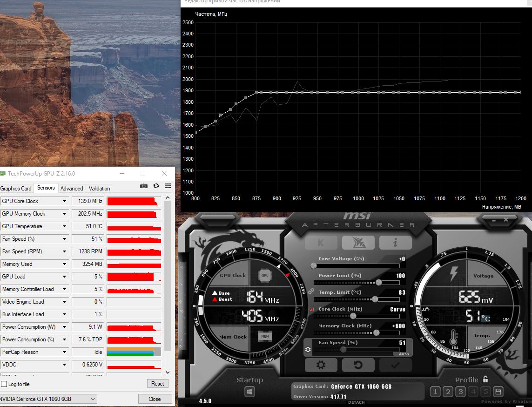Open Memory Controller Load sensor dropdown
Screen dimensions: 532x407
pyautogui.click(x=64, y=289)
